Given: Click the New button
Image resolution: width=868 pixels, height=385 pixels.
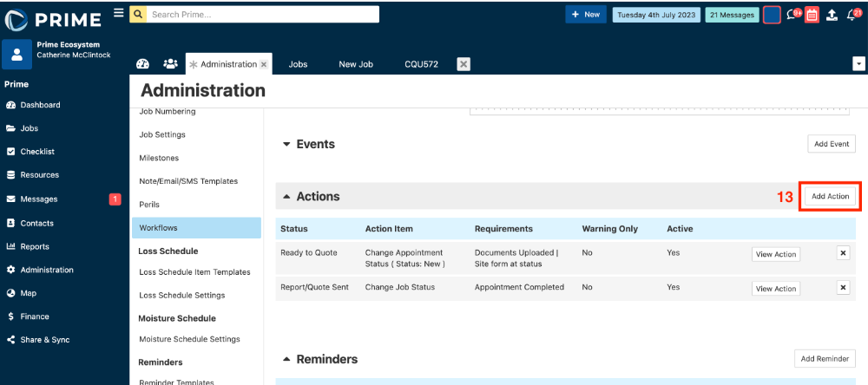Looking at the screenshot, I should [x=586, y=15].
